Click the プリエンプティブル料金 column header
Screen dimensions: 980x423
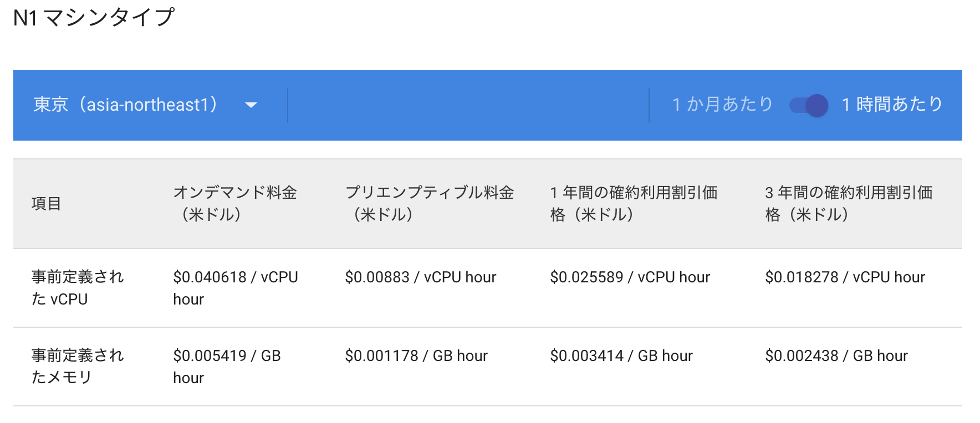[430, 203]
